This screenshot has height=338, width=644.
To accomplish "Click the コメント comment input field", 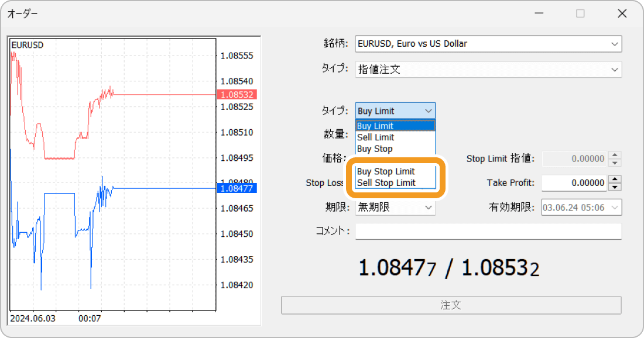I will coord(488,232).
